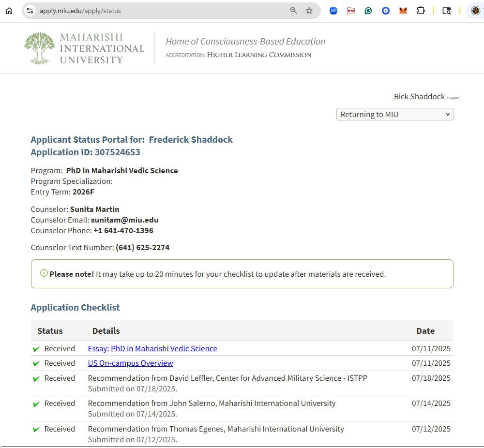Click the Submitted on 07/12/2025 note
The width and height of the screenshot is (484, 448).
click(133, 439)
